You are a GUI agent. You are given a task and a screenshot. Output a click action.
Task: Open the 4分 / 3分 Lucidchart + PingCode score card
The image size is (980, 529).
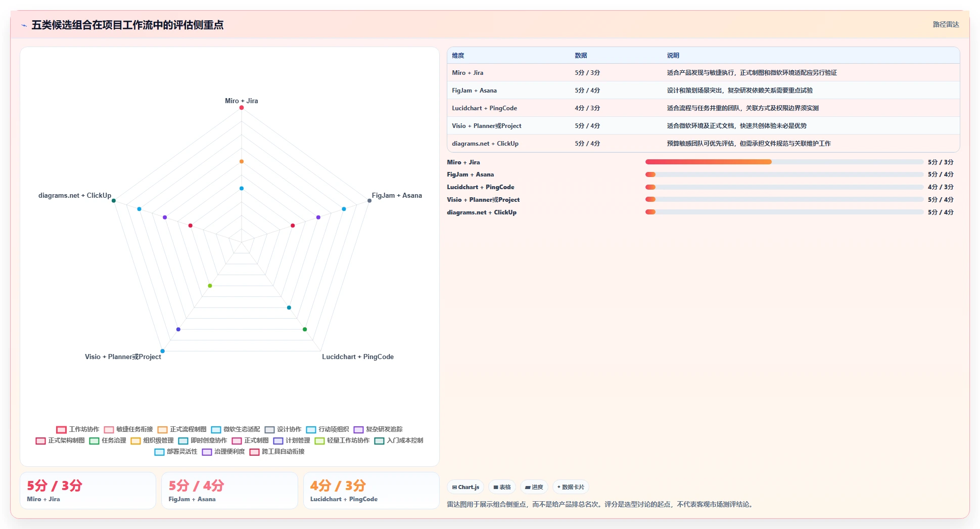pos(371,491)
